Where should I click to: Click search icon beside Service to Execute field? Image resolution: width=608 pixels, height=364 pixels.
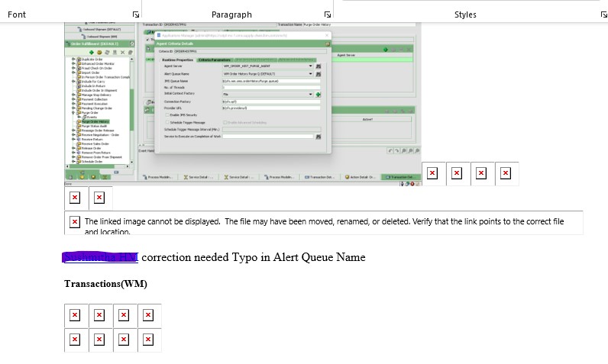319,137
